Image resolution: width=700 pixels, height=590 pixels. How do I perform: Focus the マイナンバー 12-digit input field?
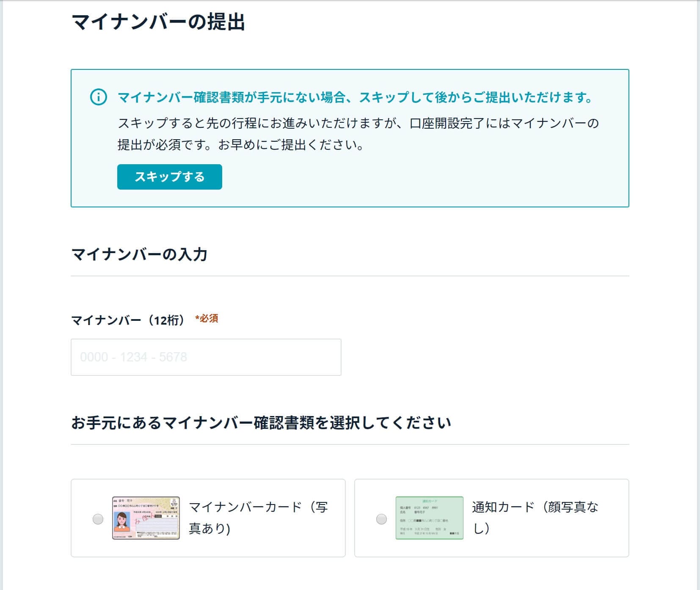pyautogui.click(x=206, y=357)
